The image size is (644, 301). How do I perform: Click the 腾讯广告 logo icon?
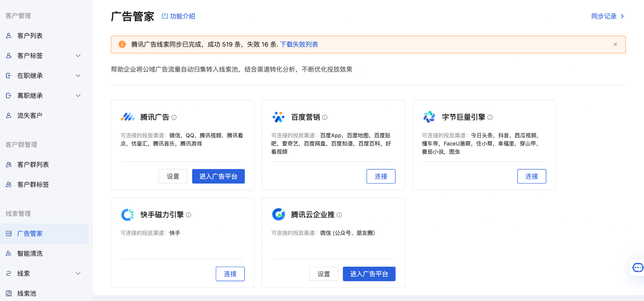[x=128, y=117]
